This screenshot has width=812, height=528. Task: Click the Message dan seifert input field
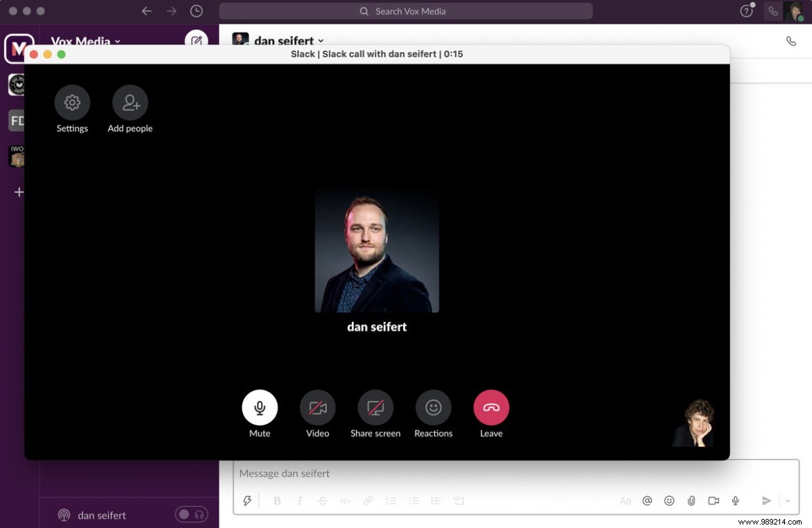coord(416,473)
